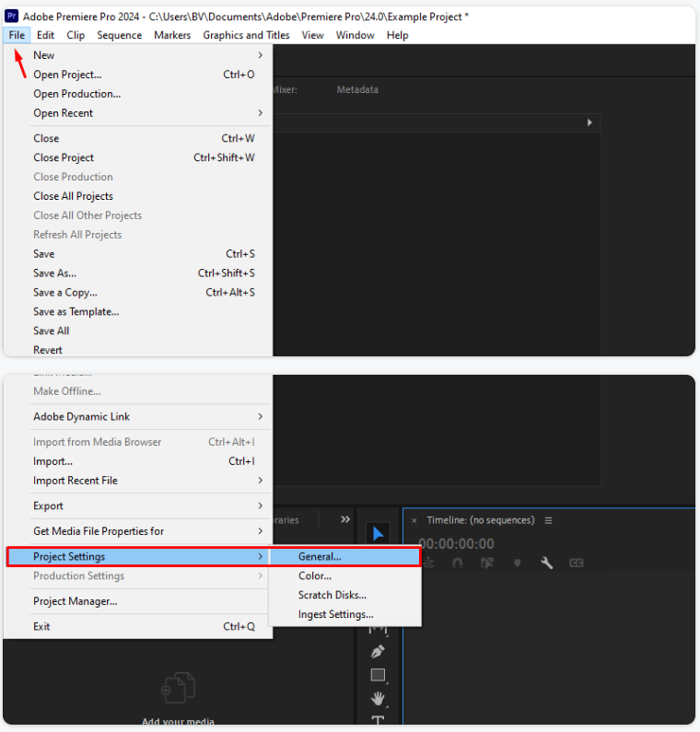700x732 pixels.
Task: Choose Open Project... from File menu
Action: 138,75
